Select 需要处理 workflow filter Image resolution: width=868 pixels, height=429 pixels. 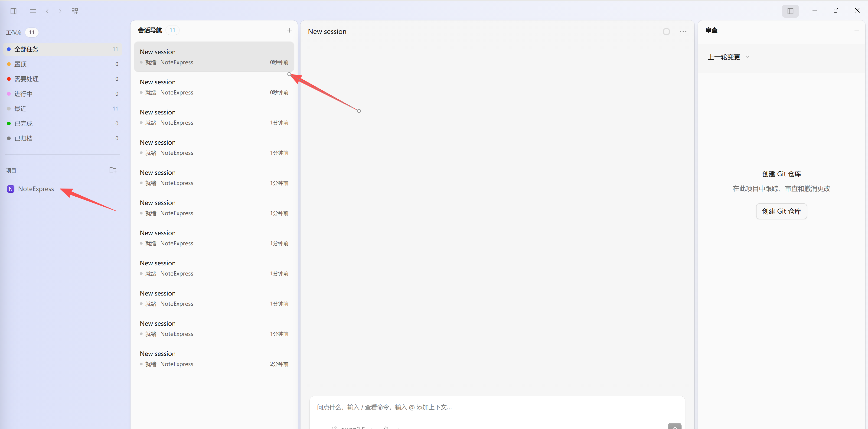pos(63,79)
